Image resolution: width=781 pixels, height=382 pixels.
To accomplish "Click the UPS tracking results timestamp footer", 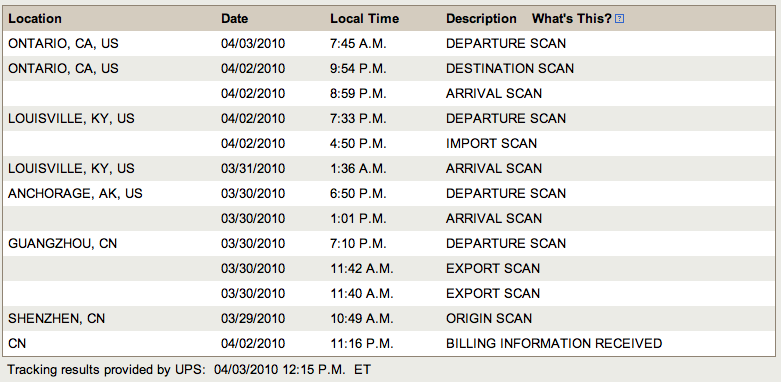I will [x=189, y=370].
